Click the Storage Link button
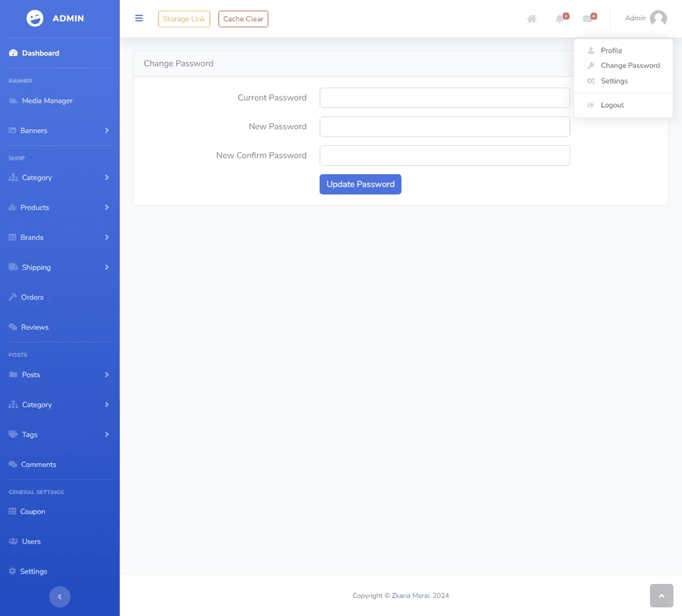This screenshot has width=682, height=616. 184,19
